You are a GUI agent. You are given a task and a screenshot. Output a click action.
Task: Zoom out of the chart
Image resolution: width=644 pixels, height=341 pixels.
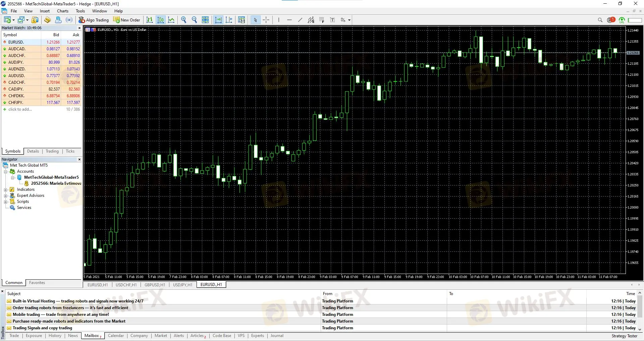click(194, 20)
